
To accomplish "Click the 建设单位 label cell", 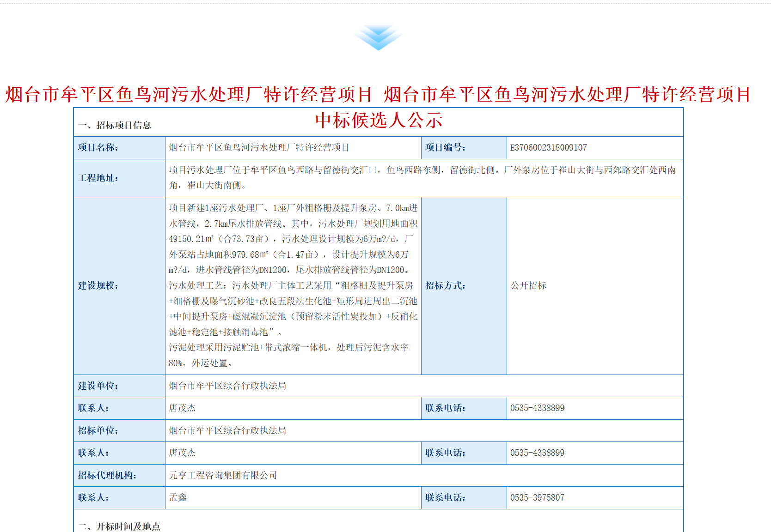I will pos(119,386).
